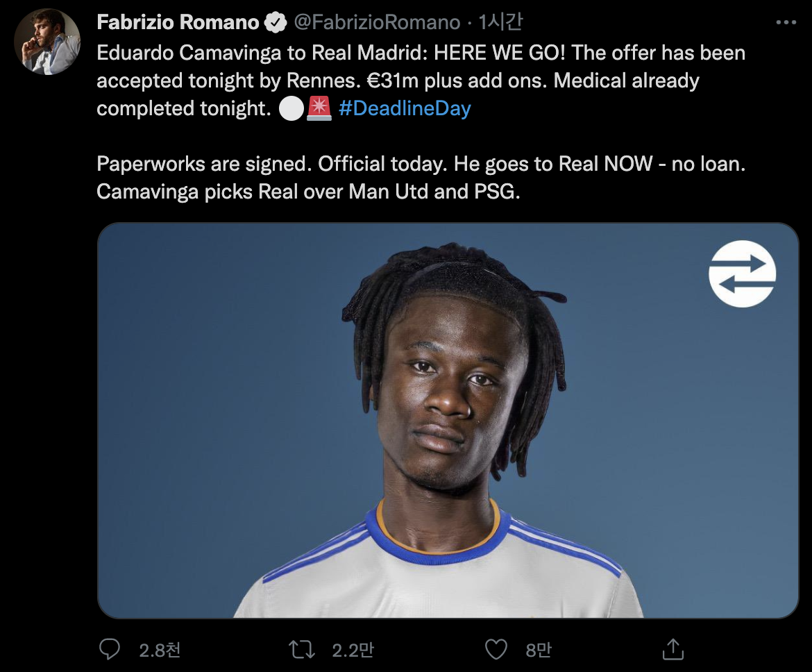Screen dimensions: 812x672
Task: Click the 2.2만 retweet count
Action: pos(353,650)
